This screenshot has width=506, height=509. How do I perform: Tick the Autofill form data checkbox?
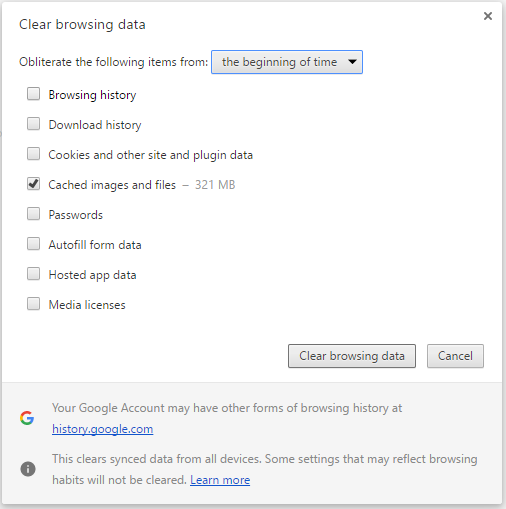pos(33,244)
